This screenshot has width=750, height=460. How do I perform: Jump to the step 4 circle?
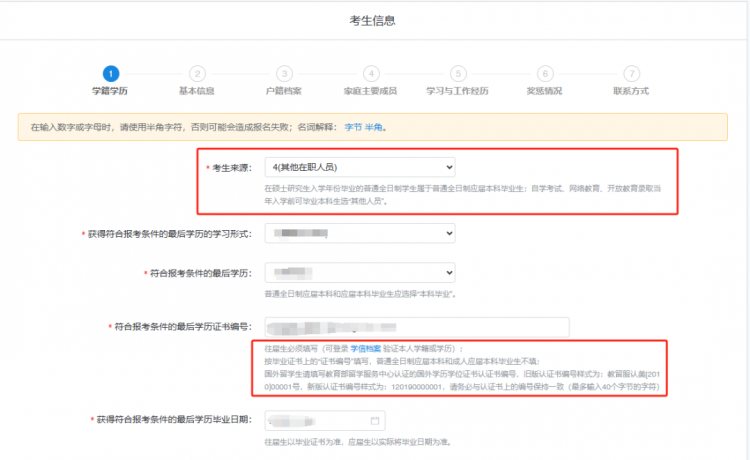coord(371,73)
